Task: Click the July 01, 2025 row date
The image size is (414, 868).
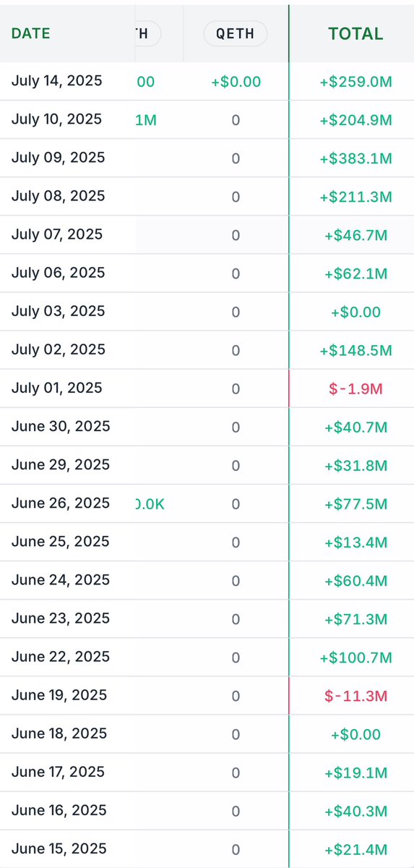Action: tap(57, 388)
